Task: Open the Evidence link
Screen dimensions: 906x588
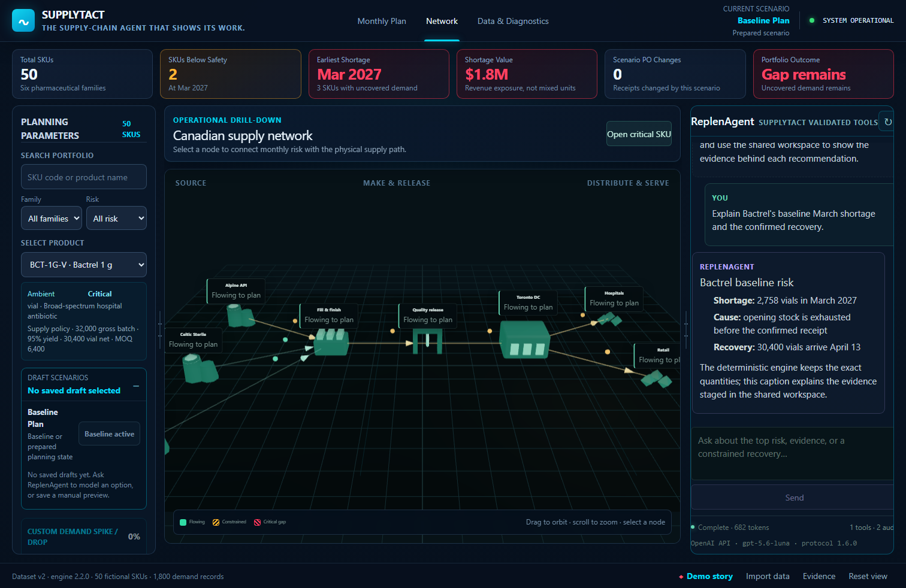Action: 819,576
